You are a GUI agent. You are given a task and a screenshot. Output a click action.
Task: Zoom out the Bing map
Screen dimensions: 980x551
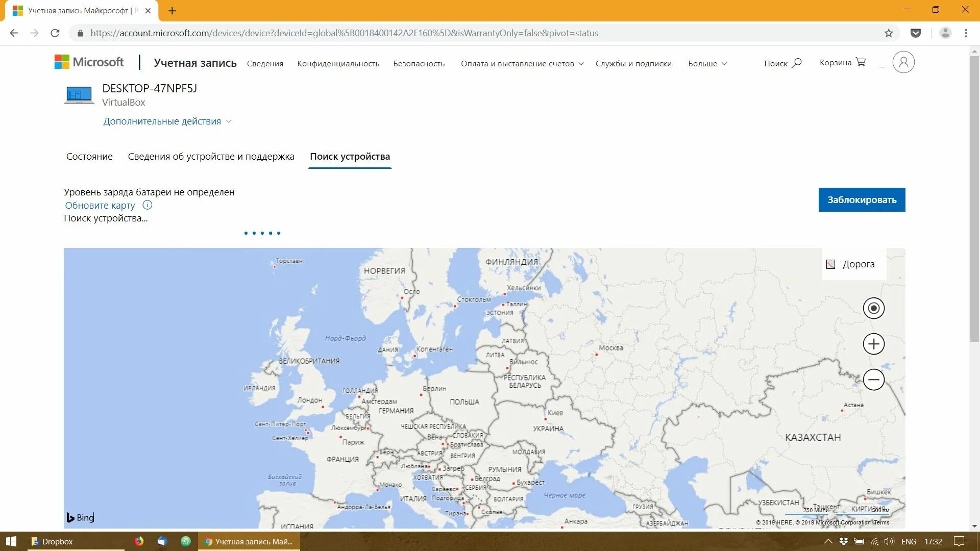pyautogui.click(x=874, y=380)
